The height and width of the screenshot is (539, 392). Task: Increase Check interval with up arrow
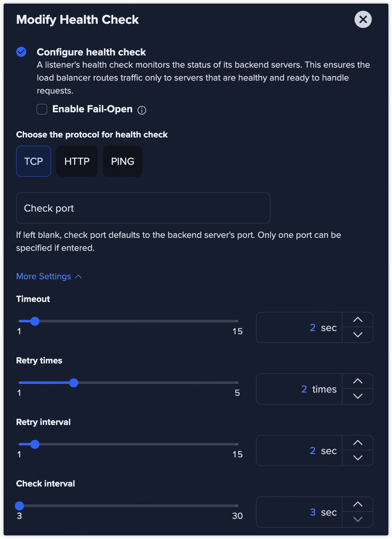(x=357, y=504)
